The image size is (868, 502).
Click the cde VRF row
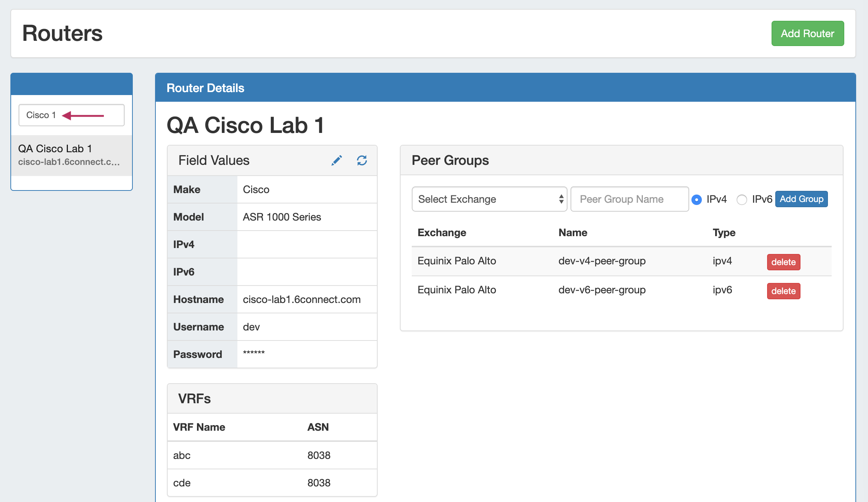272,483
